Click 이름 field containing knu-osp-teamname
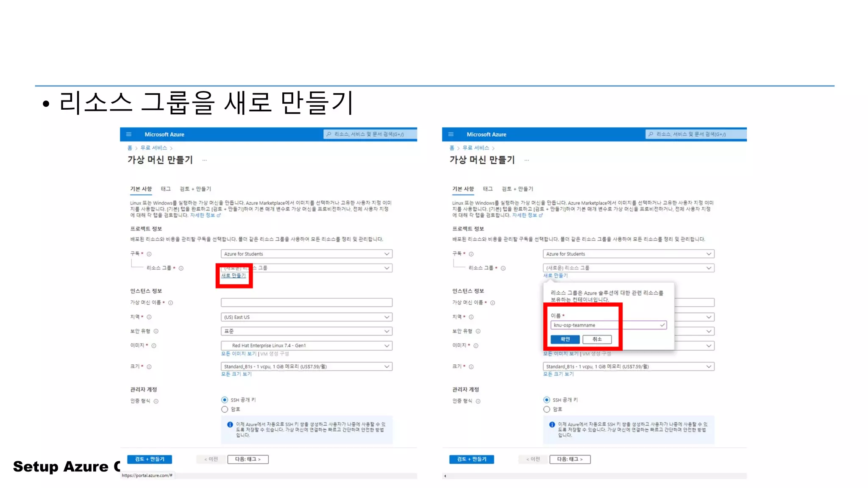Screen dimensions: 868x488 pyautogui.click(x=609, y=325)
